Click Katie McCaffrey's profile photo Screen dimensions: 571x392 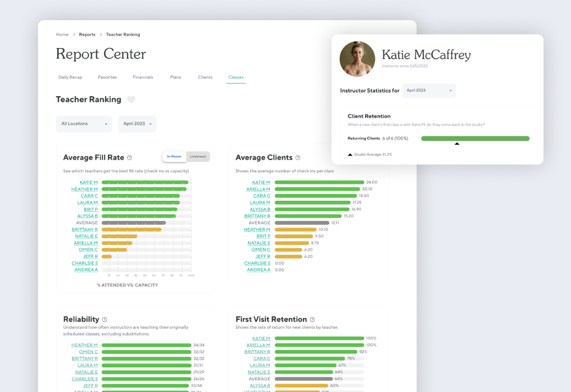(357, 59)
